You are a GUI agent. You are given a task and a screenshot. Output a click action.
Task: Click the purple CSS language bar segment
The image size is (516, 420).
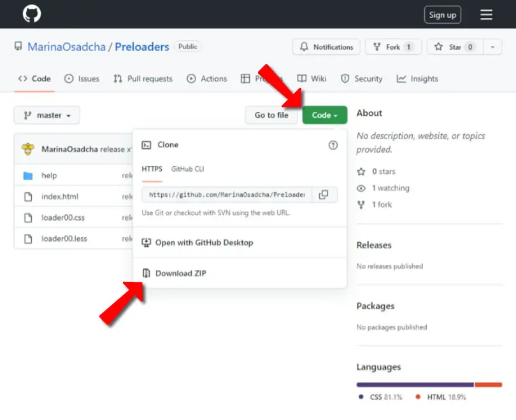415,384
